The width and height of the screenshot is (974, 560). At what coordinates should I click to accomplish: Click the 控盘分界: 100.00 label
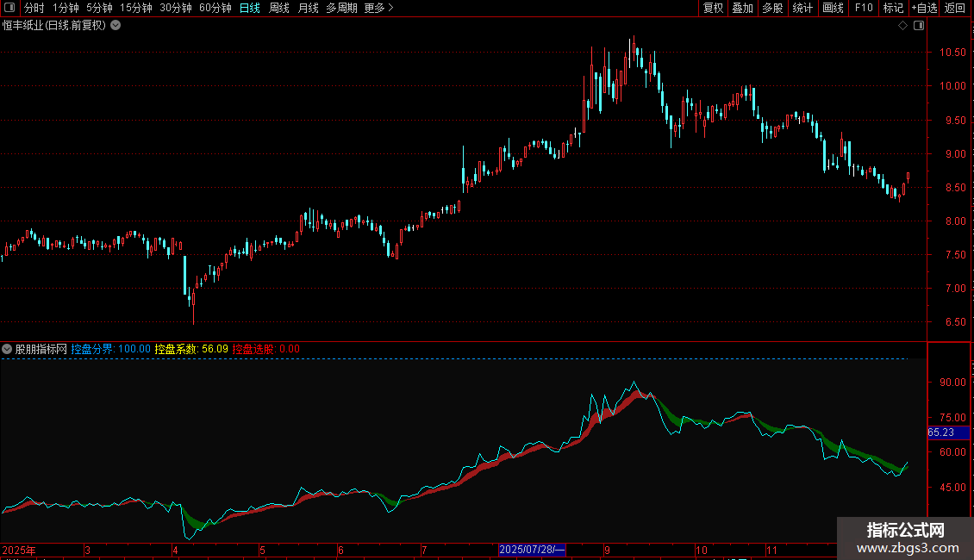(110, 350)
